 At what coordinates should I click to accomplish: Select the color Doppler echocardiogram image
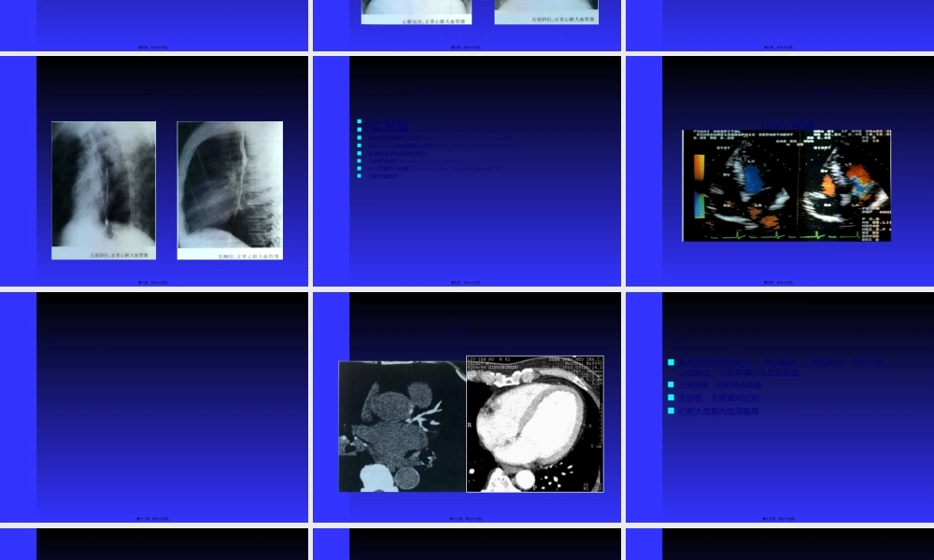(786, 186)
